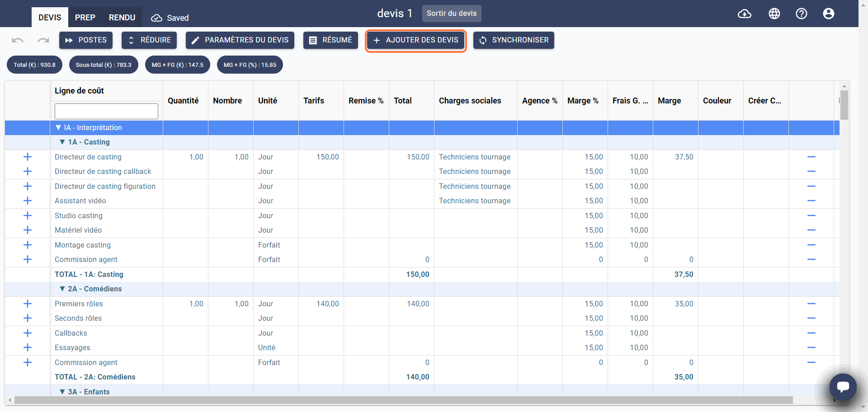Click the devis 1 title
This screenshot has height=412, width=868.
395,14
